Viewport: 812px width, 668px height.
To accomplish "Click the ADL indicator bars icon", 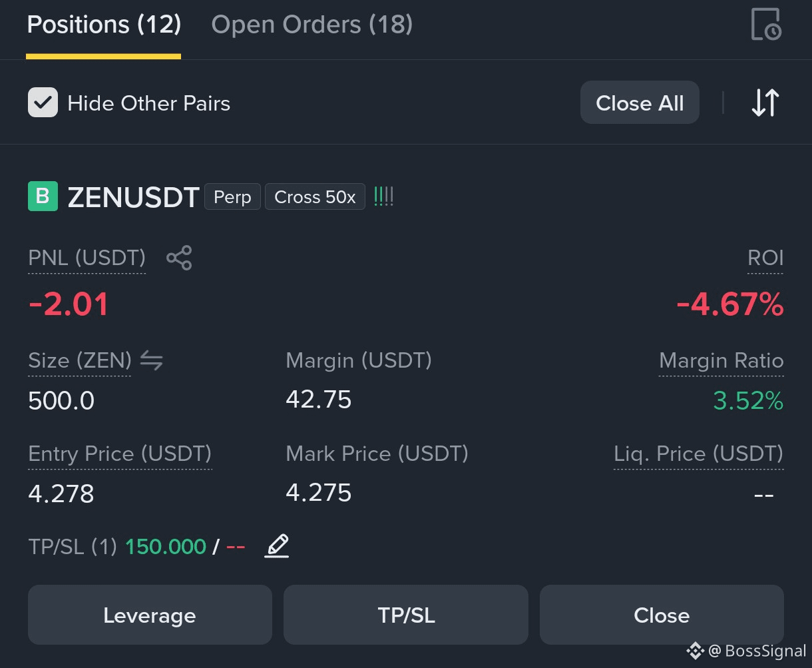I will 384,196.
